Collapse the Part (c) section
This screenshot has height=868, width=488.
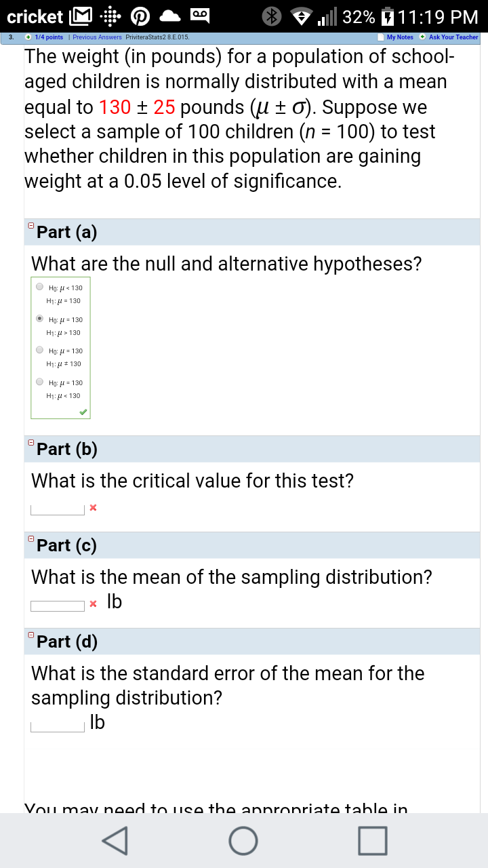30,538
